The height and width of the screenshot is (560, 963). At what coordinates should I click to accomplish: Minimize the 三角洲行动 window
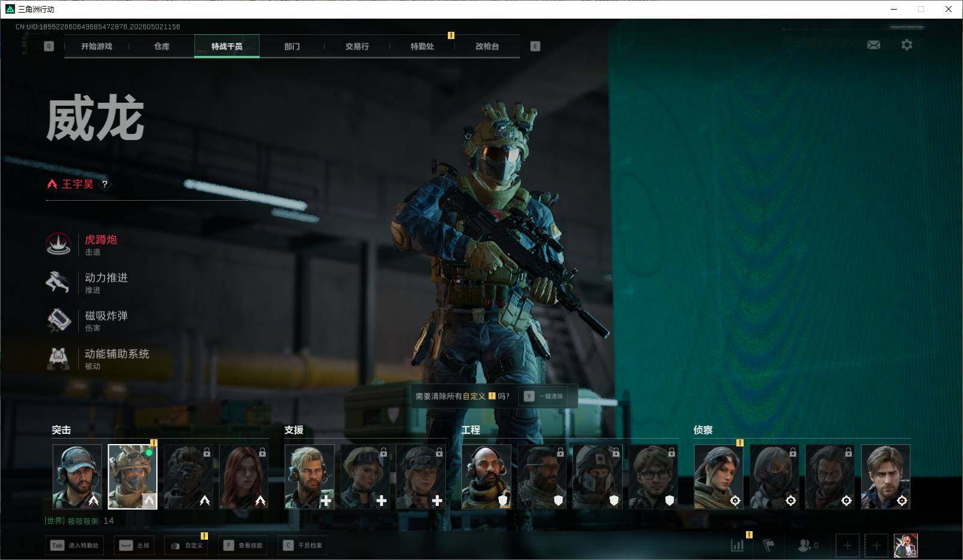893,9
